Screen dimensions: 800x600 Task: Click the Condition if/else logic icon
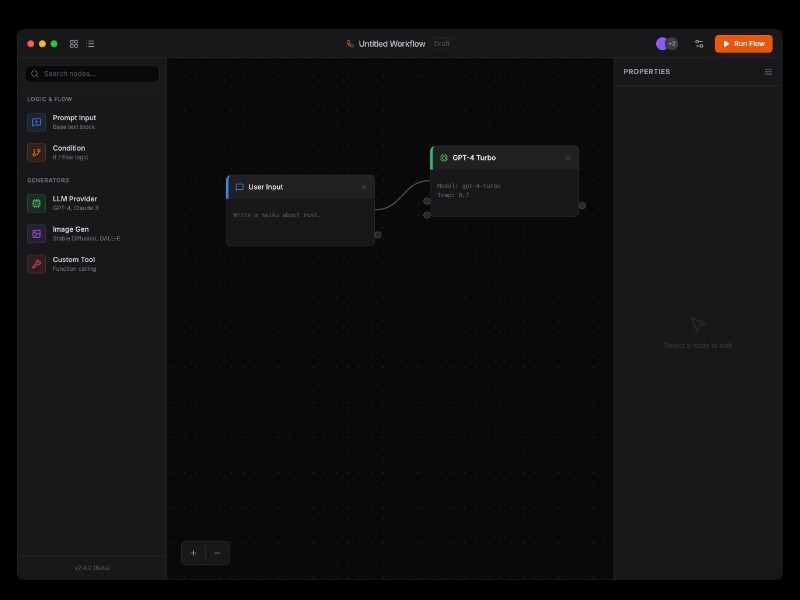click(36, 152)
